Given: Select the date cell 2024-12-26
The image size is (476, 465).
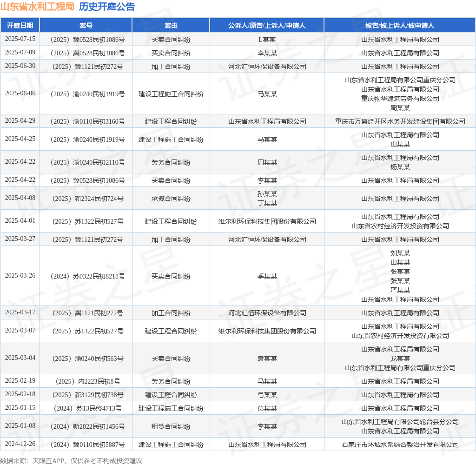Looking at the screenshot, I should click(20, 444).
